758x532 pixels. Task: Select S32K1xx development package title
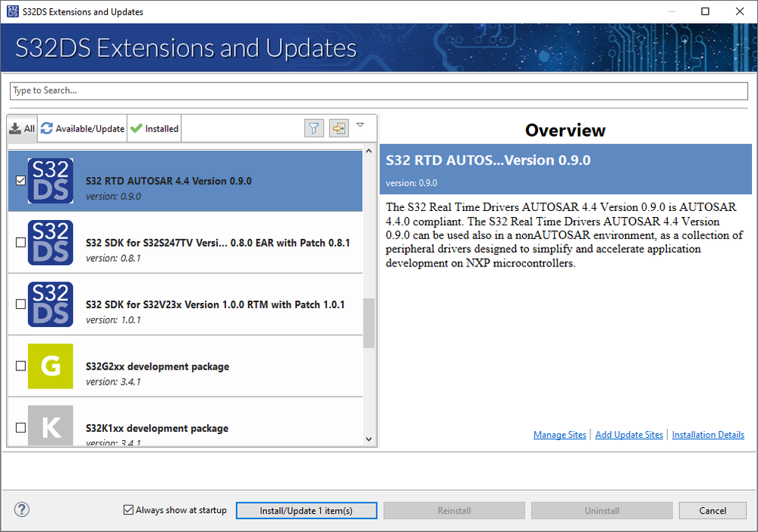point(157,429)
